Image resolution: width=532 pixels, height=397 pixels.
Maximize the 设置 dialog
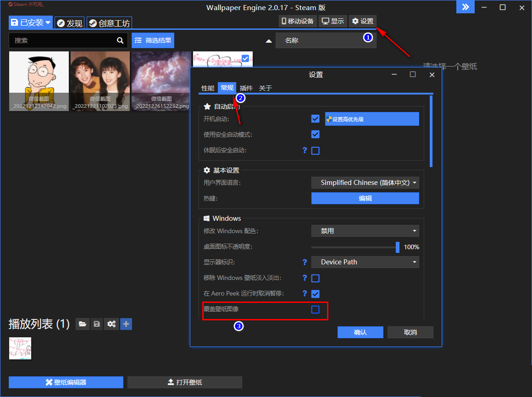point(413,74)
